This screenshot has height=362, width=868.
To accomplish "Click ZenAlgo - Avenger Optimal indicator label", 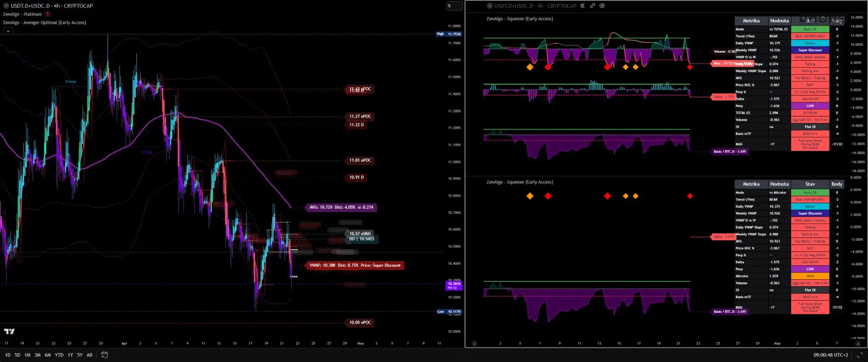I will pyautogui.click(x=45, y=22).
